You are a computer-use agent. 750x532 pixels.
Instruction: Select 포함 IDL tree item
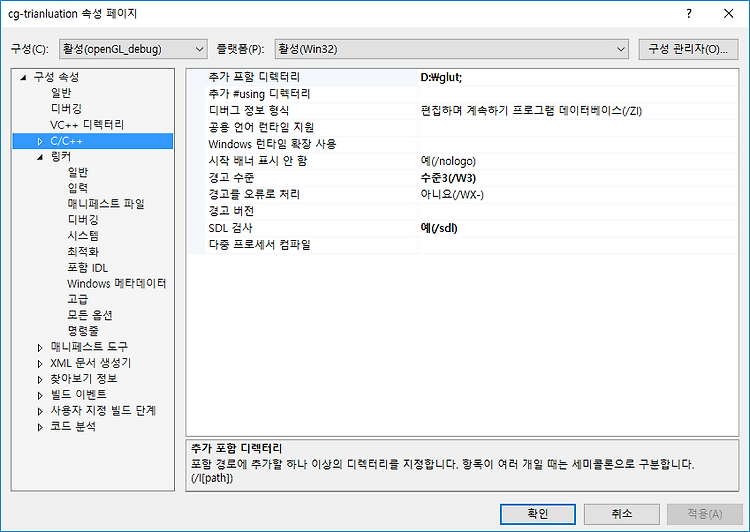click(x=88, y=268)
